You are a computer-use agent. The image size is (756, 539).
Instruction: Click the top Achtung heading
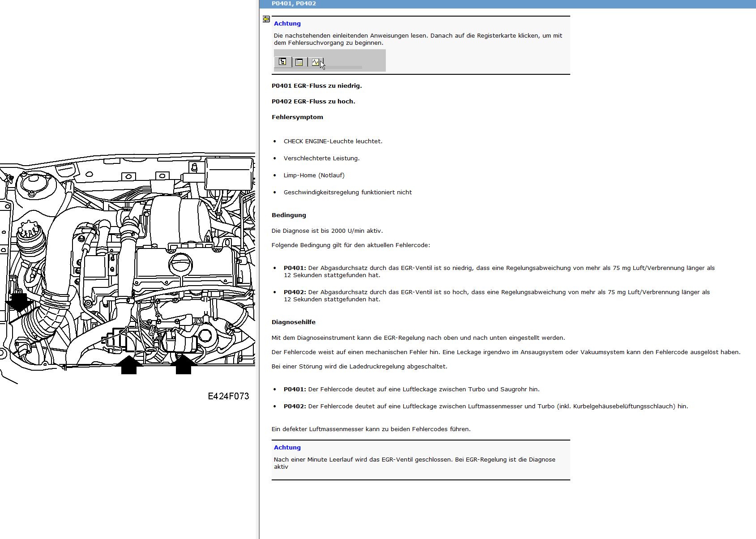point(287,24)
